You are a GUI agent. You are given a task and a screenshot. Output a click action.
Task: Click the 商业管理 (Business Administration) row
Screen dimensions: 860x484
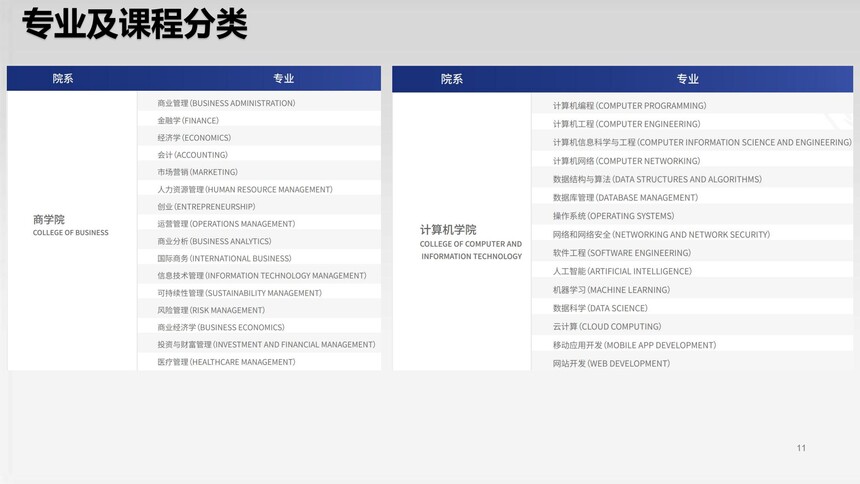point(226,103)
